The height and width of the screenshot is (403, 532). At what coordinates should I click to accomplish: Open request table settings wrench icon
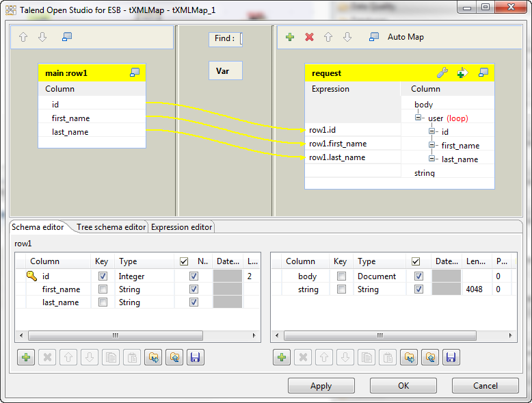tap(442, 73)
